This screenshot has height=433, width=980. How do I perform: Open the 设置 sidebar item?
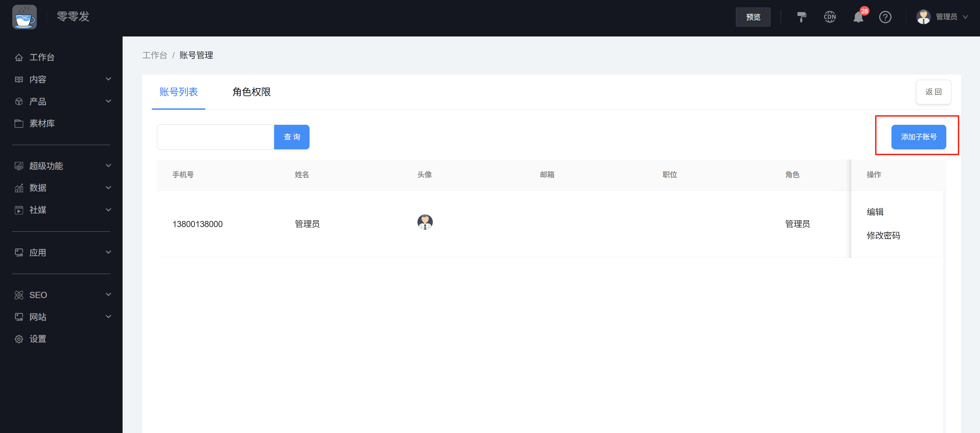click(38, 339)
